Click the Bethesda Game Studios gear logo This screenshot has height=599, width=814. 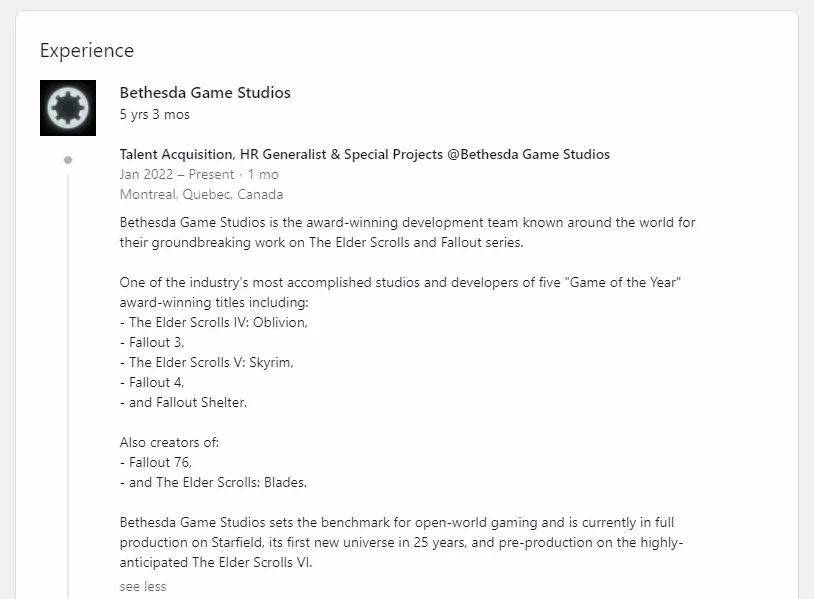(x=68, y=108)
